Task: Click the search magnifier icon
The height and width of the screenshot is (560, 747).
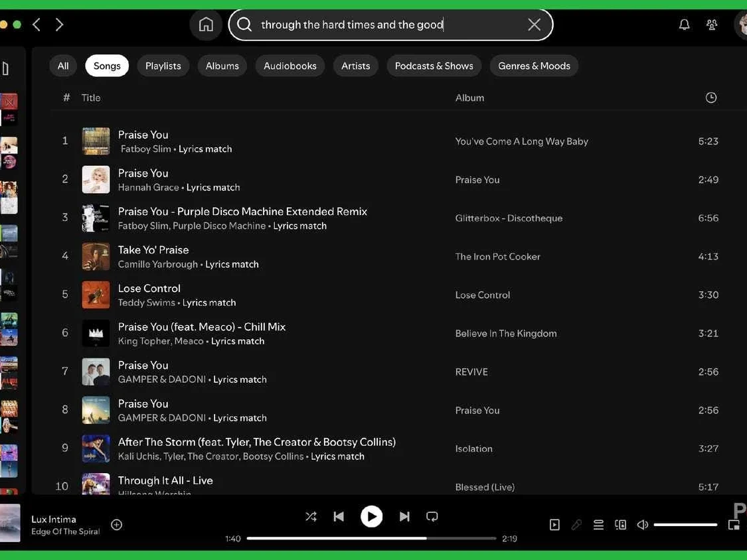Action: point(244,25)
